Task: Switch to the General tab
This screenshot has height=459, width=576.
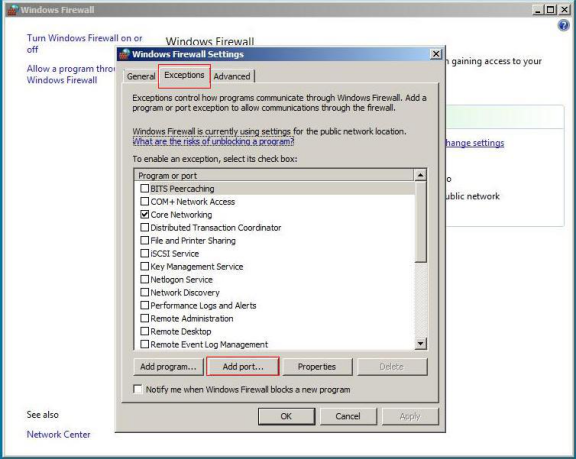Action: (141, 76)
